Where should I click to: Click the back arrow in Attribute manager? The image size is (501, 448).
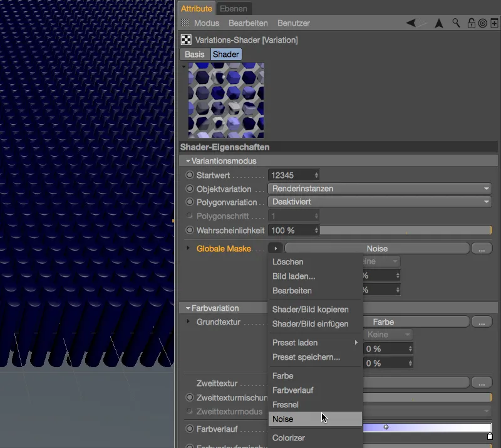coord(411,23)
